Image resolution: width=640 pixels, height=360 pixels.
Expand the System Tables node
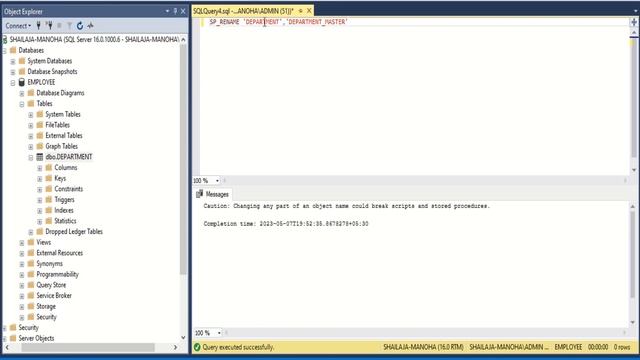(31, 115)
